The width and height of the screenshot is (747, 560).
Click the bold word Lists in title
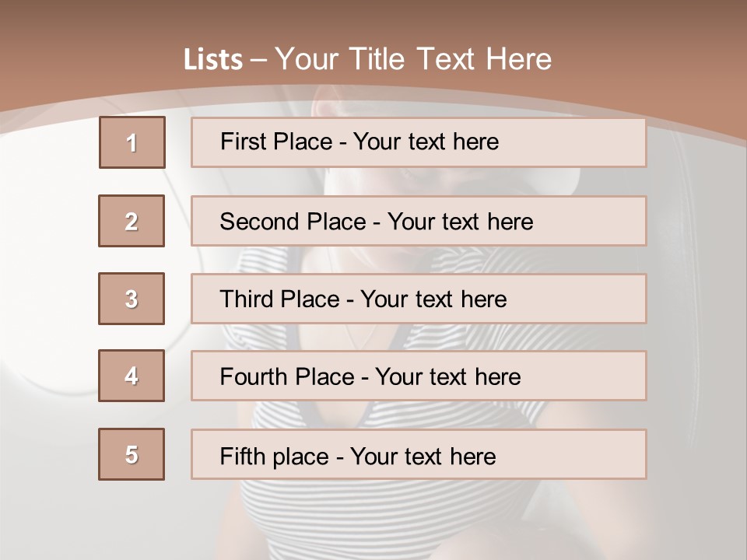point(213,60)
